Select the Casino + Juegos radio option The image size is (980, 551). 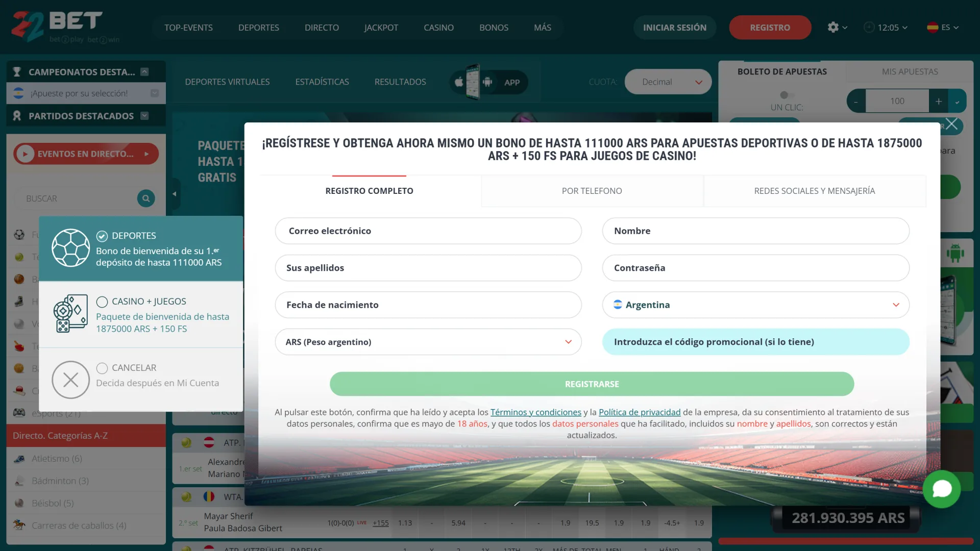click(x=102, y=302)
